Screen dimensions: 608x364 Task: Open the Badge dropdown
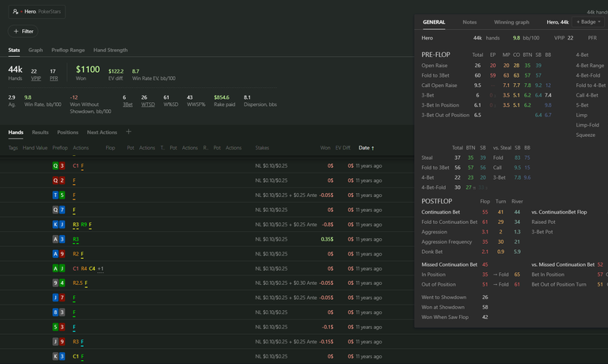click(588, 22)
